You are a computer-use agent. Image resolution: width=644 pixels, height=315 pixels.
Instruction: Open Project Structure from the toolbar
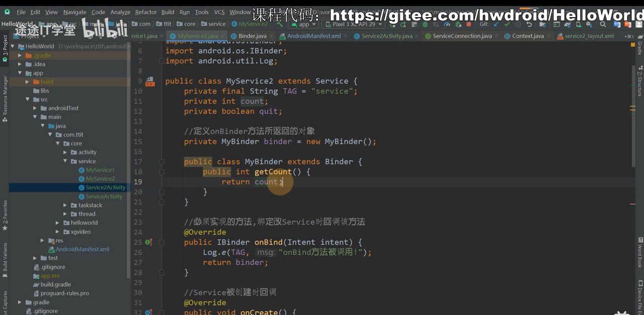pos(543,24)
